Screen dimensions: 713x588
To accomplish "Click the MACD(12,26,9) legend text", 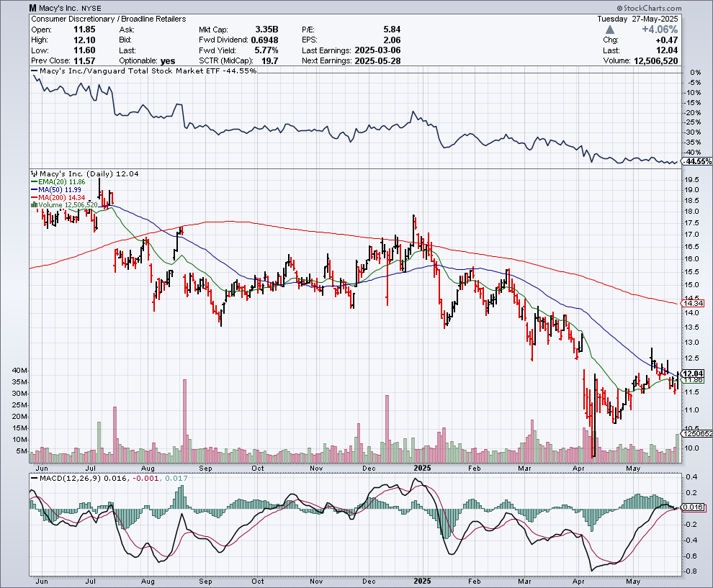I will click(x=71, y=478).
